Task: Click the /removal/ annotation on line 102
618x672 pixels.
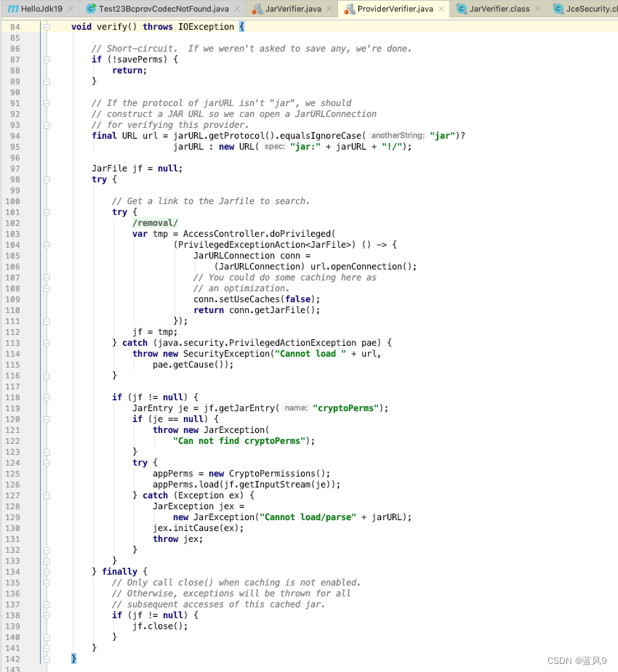Action: click(x=155, y=223)
